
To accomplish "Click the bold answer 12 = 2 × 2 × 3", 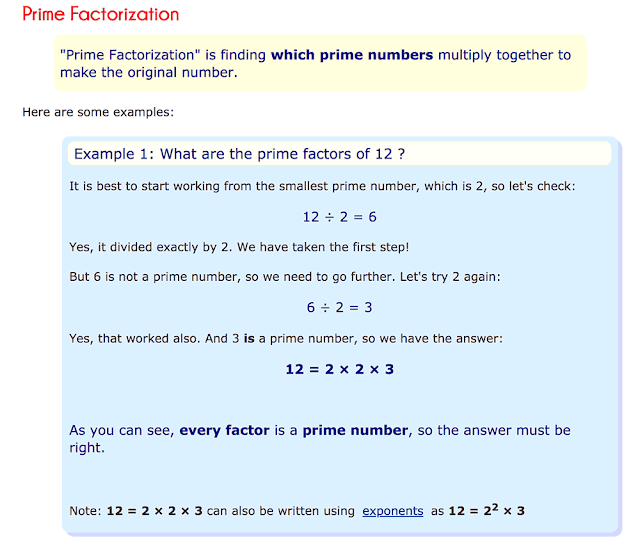I will tap(340, 369).
